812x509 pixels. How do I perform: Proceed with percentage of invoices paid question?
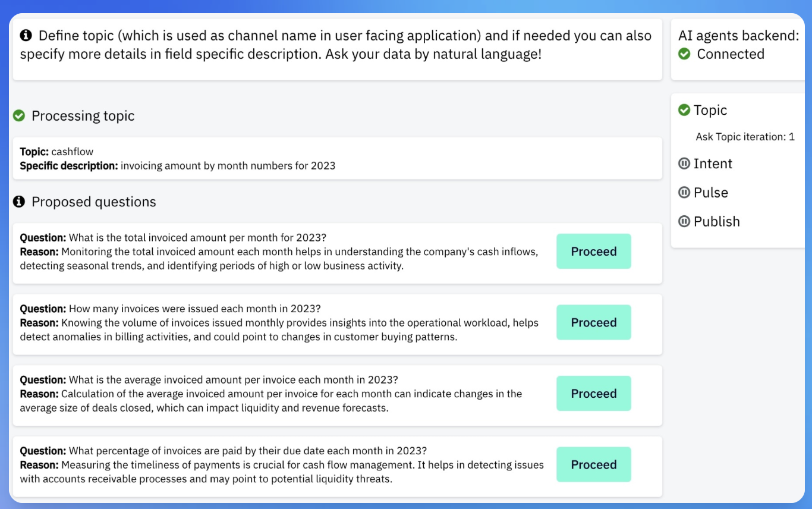593,464
